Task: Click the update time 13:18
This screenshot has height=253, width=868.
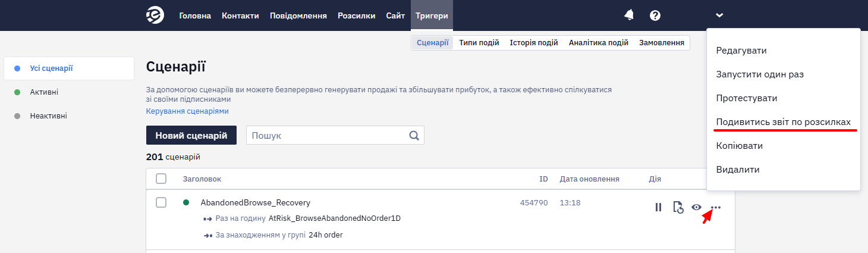Action: (570, 202)
